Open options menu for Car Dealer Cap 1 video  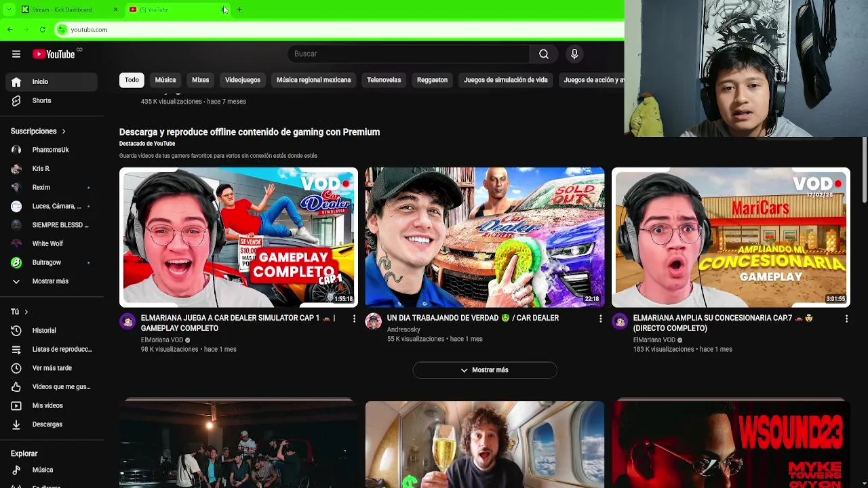[354, 319]
